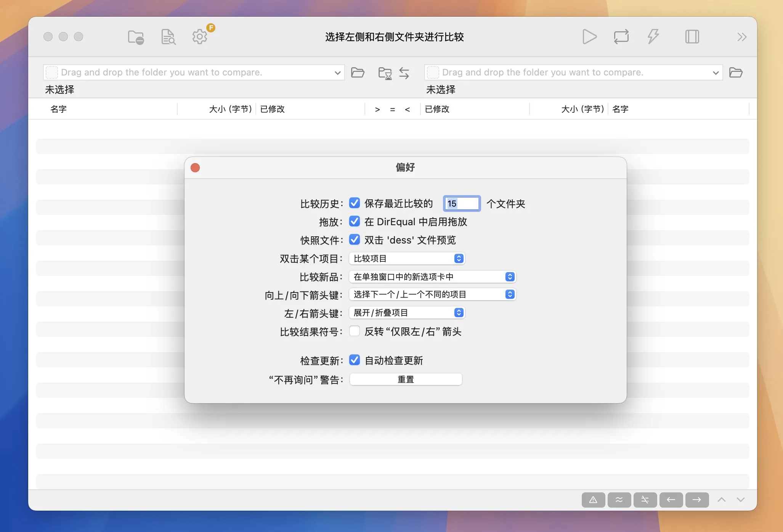The height and width of the screenshot is (532, 783).
Task: Start comparison with the play icon
Action: coord(589,37)
